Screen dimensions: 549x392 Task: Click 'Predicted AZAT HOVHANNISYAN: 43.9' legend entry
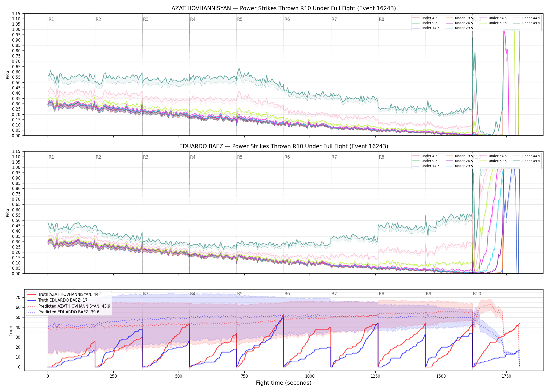pos(69,306)
